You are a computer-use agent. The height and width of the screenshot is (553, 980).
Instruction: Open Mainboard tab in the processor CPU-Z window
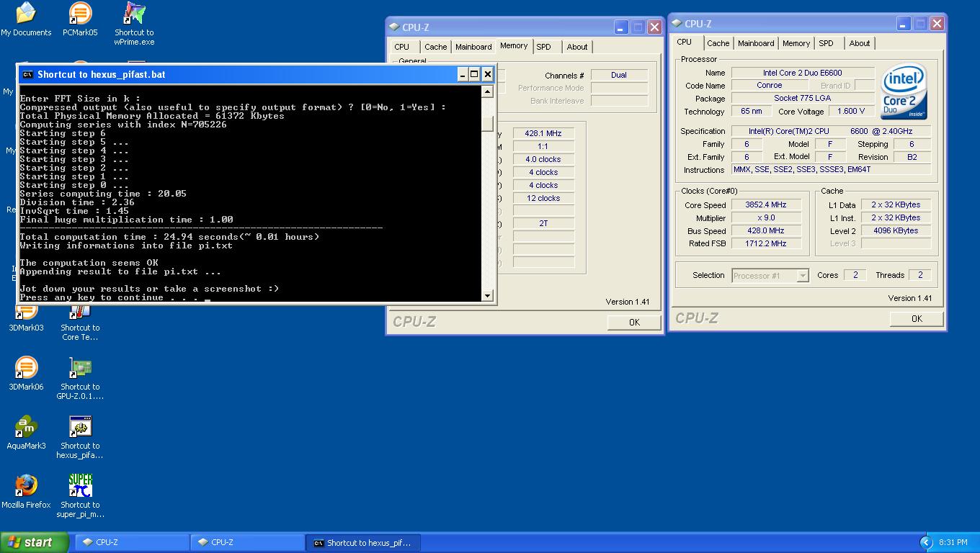756,43
